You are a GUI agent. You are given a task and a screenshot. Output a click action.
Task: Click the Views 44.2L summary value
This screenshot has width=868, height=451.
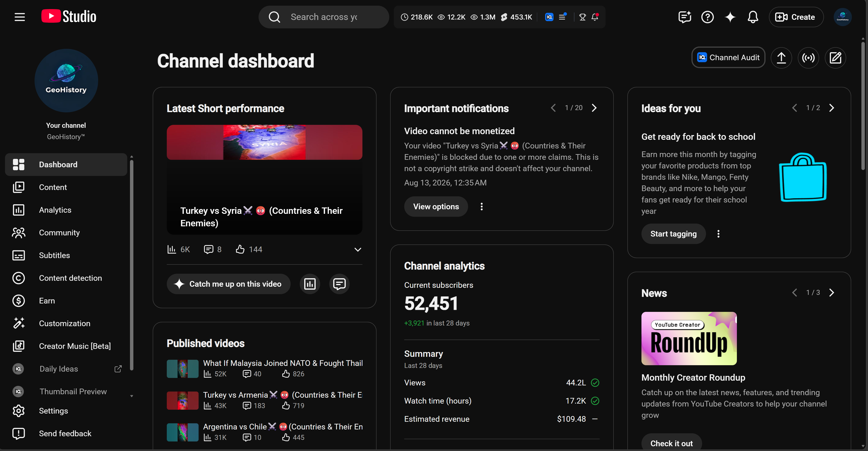point(576,383)
